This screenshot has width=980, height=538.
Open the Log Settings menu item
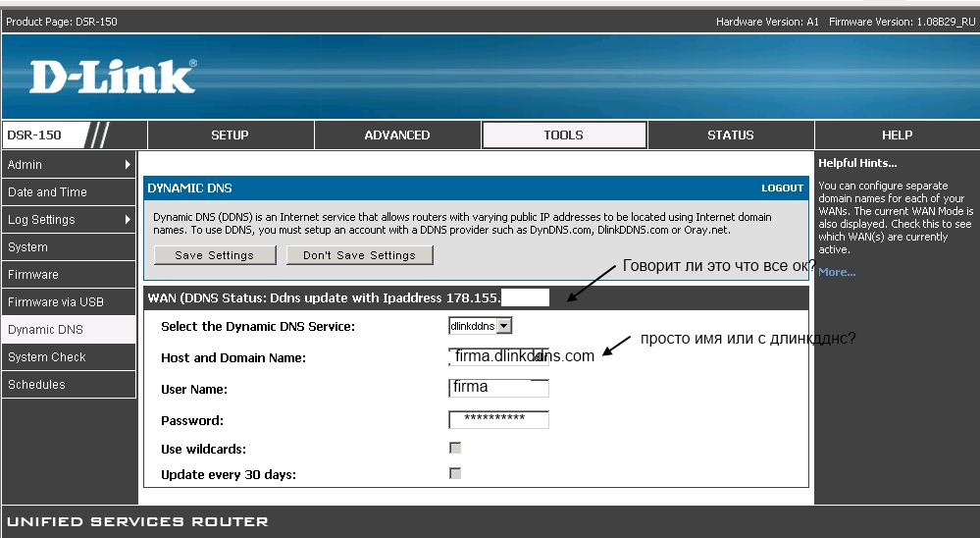(69, 220)
